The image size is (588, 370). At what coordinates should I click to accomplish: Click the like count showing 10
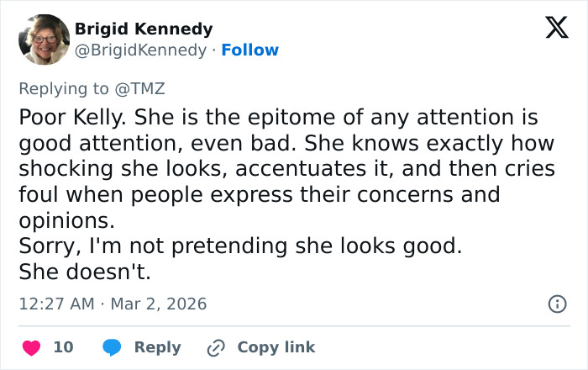(63, 347)
